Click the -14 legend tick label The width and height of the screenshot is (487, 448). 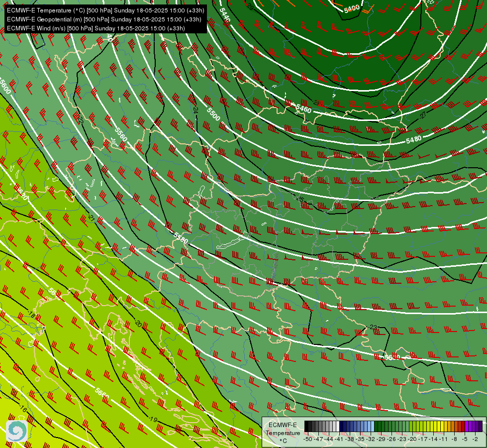coord(434,439)
